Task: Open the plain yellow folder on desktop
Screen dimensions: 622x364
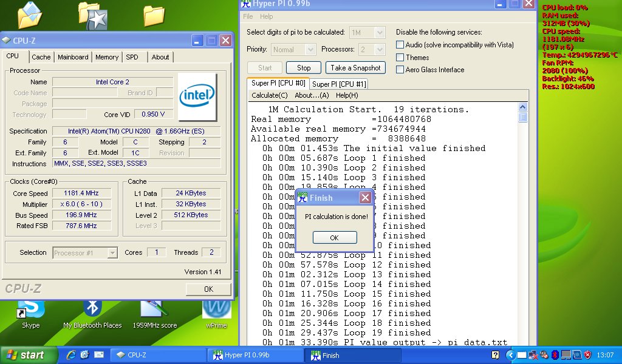Action: click(154, 16)
